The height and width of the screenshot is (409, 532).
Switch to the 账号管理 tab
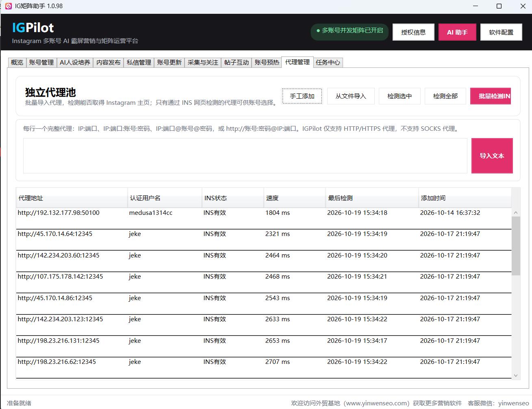pyautogui.click(x=41, y=63)
